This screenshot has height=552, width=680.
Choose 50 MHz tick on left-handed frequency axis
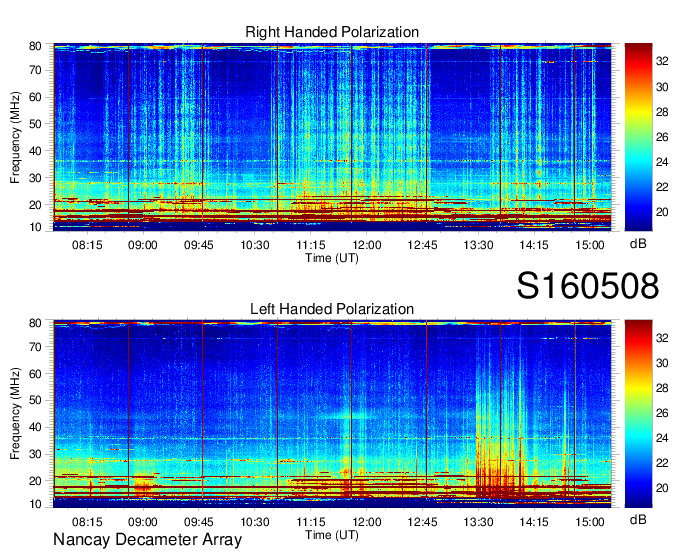pyautogui.click(x=35, y=400)
